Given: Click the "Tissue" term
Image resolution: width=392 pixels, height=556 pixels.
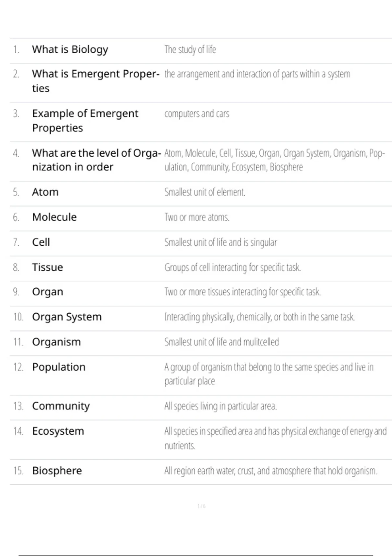Looking at the screenshot, I should (47, 267).
